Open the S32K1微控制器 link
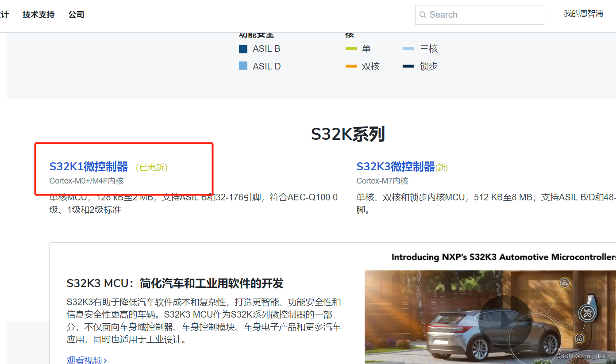The image size is (616, 364). 89,167
